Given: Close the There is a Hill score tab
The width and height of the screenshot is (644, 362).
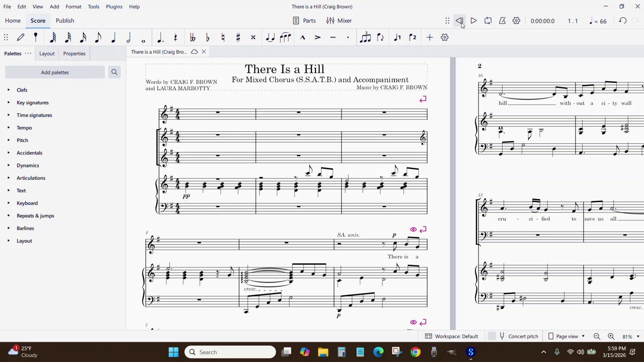Looking at the screenshot, I should 203,52.
